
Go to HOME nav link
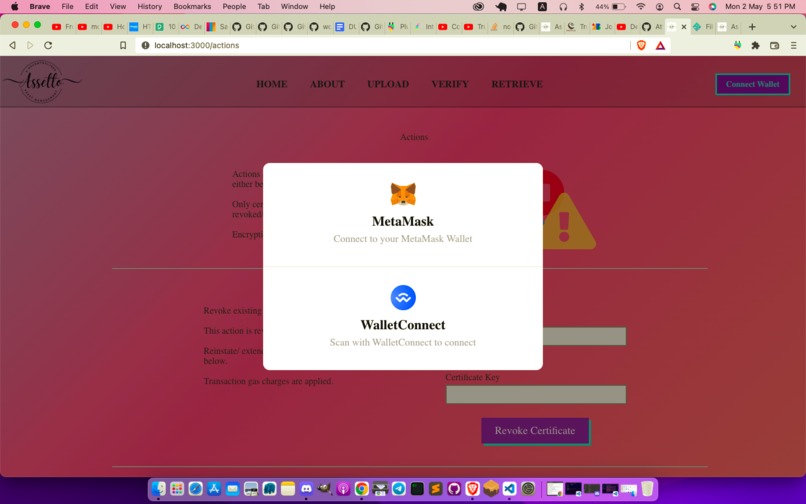point(272,84)
